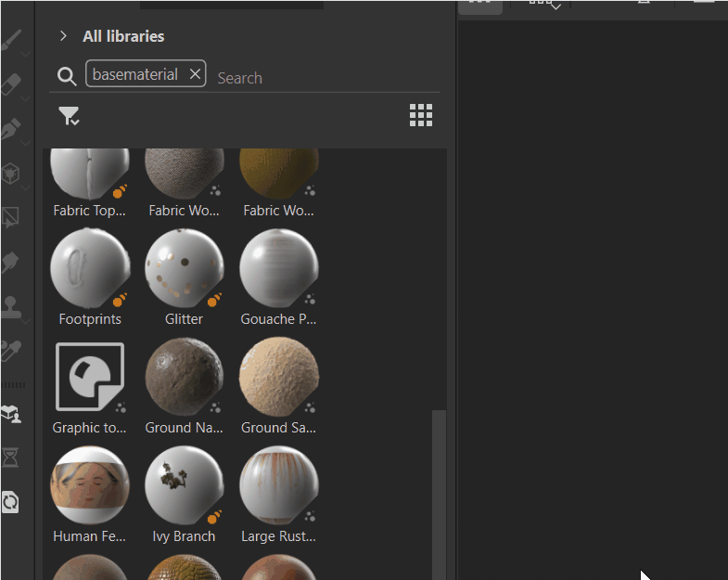The height and width of the screenshot is (580, 728).
Task: Select the Material picker eyedropper
Action: point(11,351)
